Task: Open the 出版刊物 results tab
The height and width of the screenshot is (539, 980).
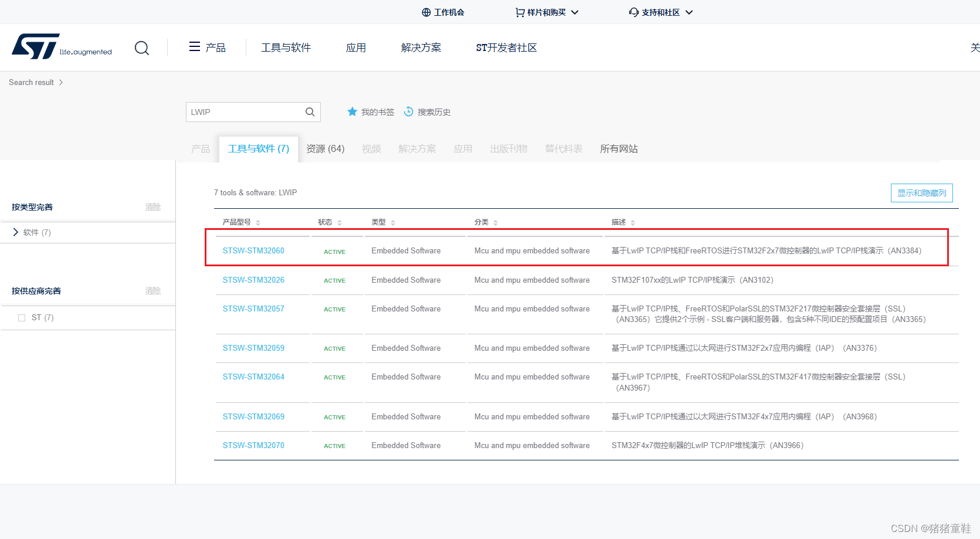Action: pyautogui.click(x=509, y=149)
